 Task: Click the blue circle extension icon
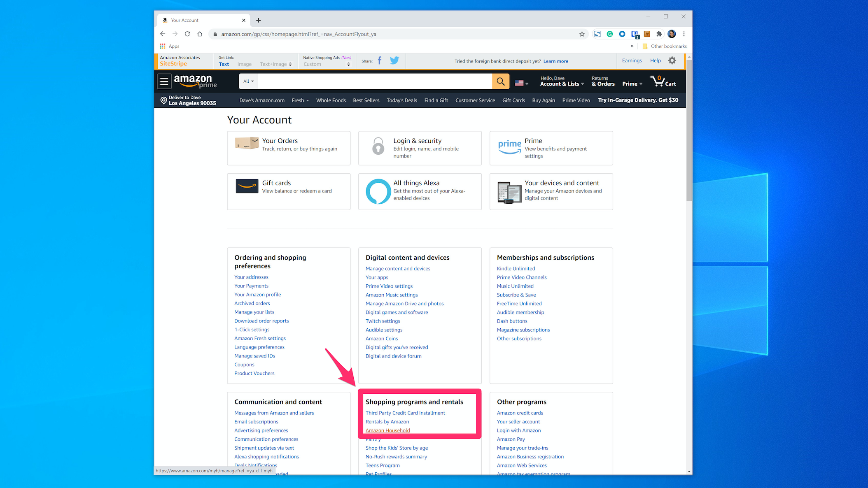[x=622, y=34]
